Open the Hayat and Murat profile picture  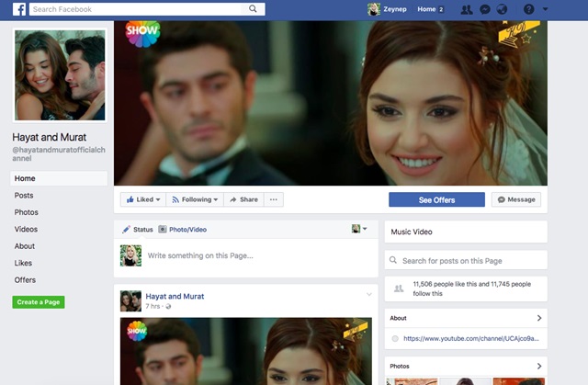(x=60, y=75)
